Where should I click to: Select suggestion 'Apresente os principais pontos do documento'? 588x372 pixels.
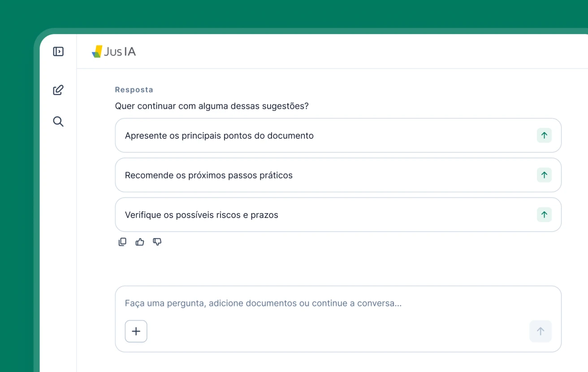[x=219, y=136]
